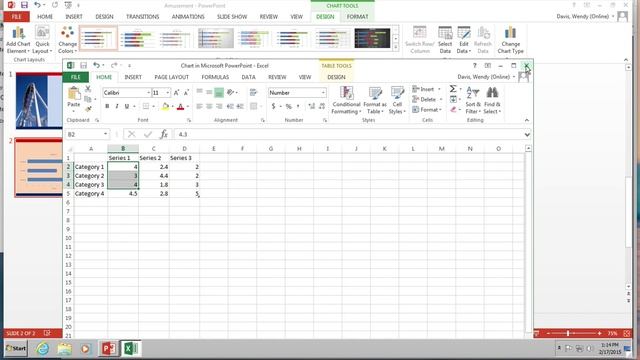The height and width of the screenshot is (360, 640).
Task: Click Format cells button
Action: pyautogui.click(x=427, y=109)
